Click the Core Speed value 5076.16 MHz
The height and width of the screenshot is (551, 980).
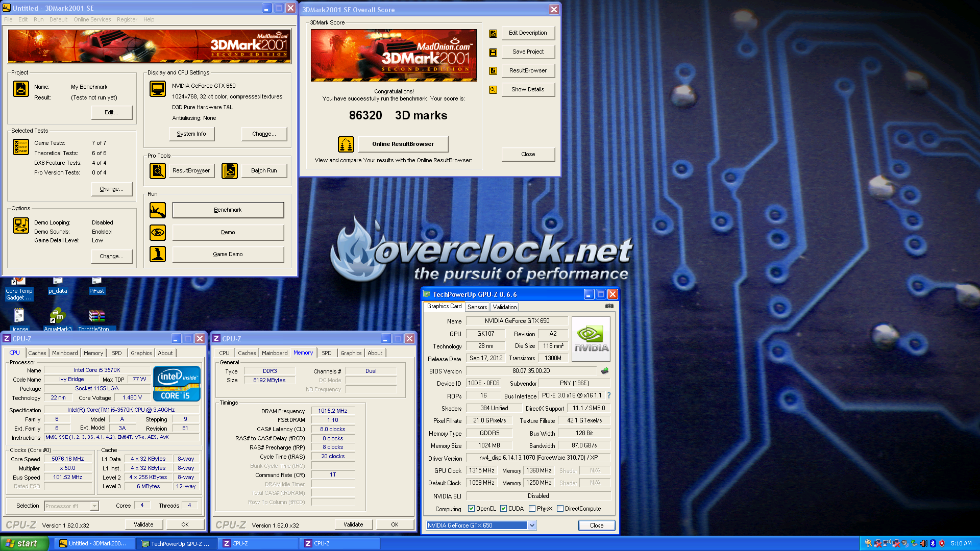click(67, 459)
